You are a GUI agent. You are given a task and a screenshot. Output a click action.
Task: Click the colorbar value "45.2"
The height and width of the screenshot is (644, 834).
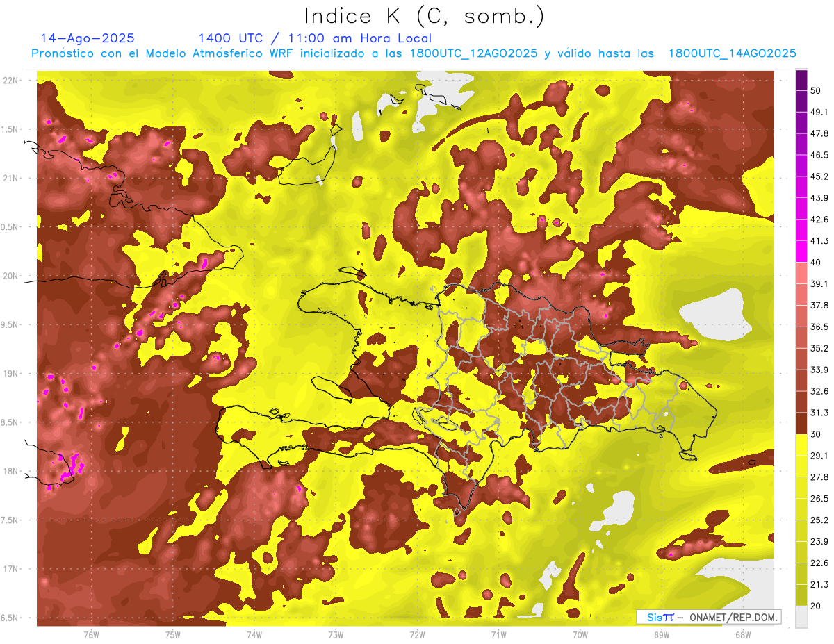819,176
